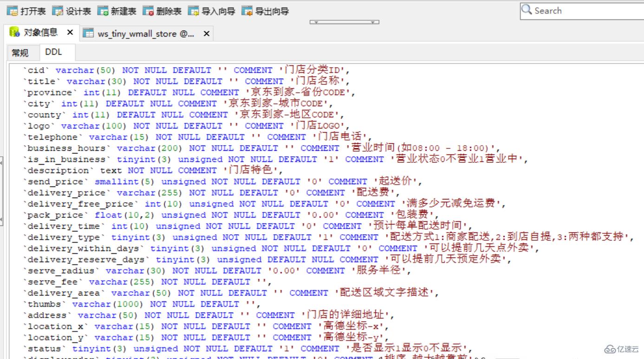644x359 pixels.
Task: Click the 删除表 (Delete Table) icon
Action: click(x=148, y=11)
